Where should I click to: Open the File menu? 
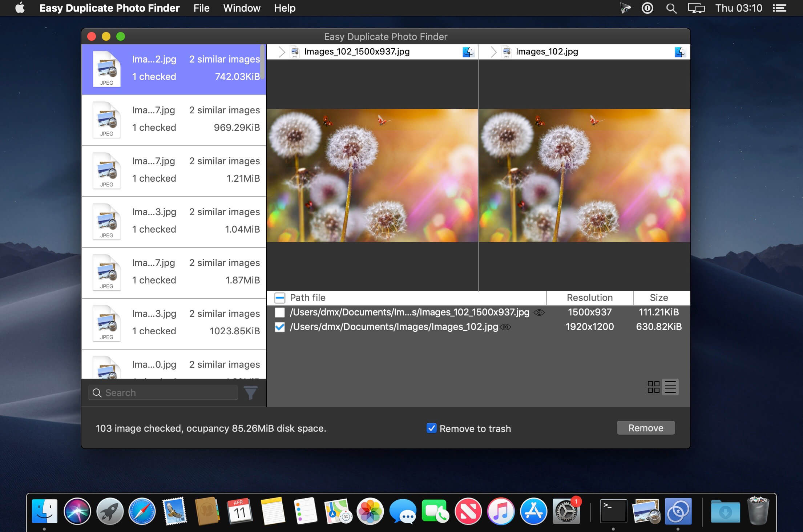pyautogui.click(x=201, y=8)
